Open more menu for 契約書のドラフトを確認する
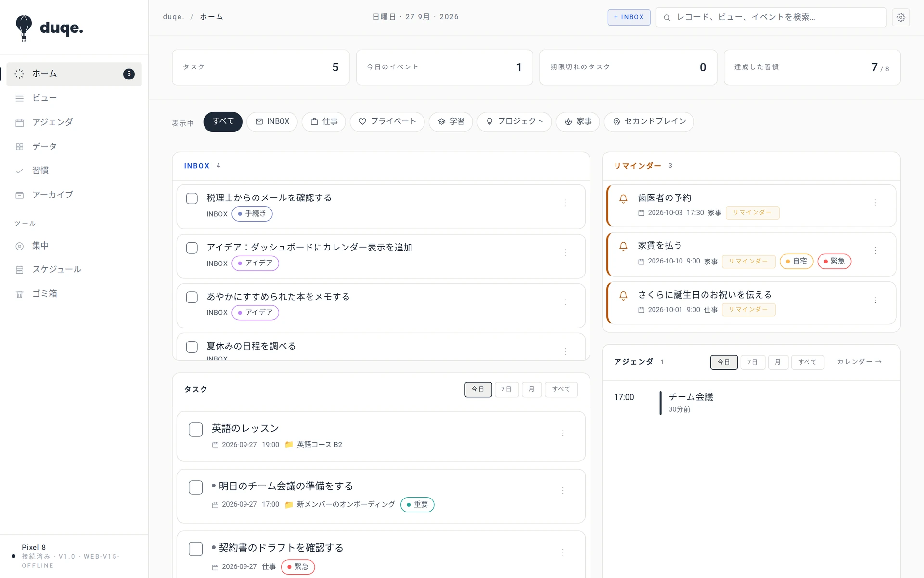This screenshot has width=924, height=578. [562, 552]
